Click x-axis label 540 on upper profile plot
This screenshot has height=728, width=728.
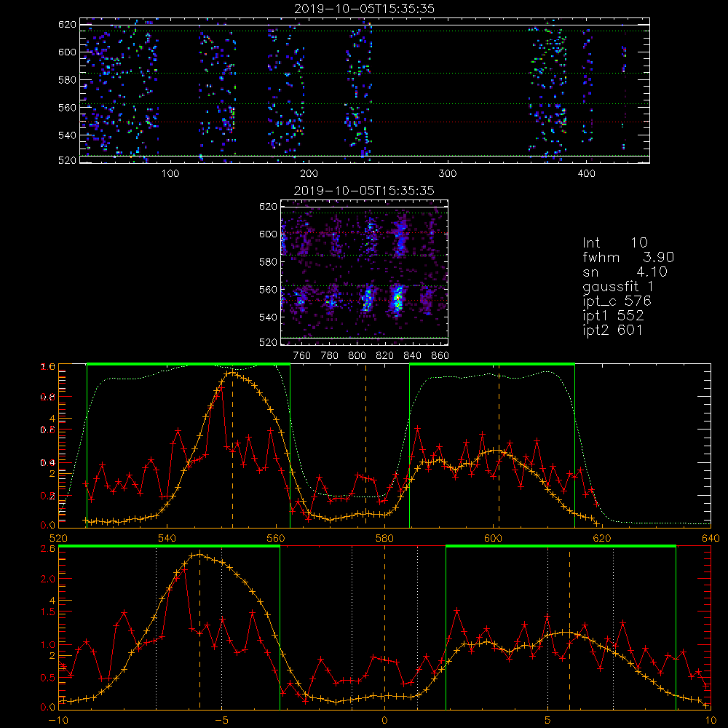tap(167, 538)
